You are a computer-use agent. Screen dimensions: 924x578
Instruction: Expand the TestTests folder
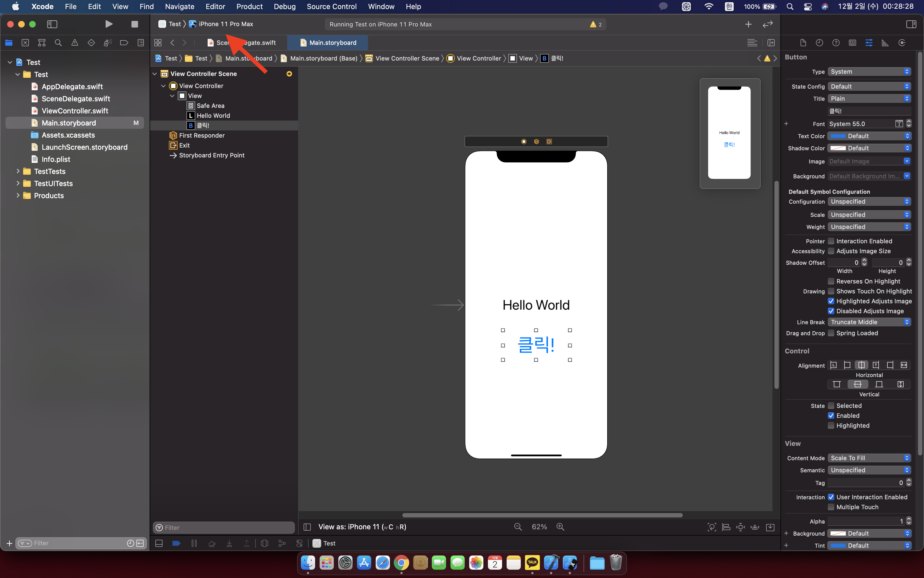(x=18, y=171)
